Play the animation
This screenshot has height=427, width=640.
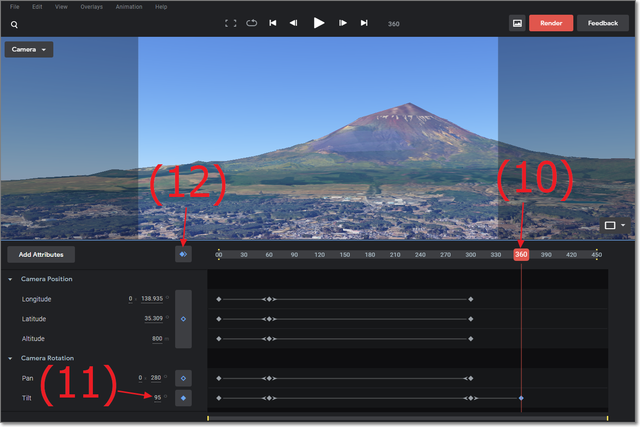coord(319,22)
